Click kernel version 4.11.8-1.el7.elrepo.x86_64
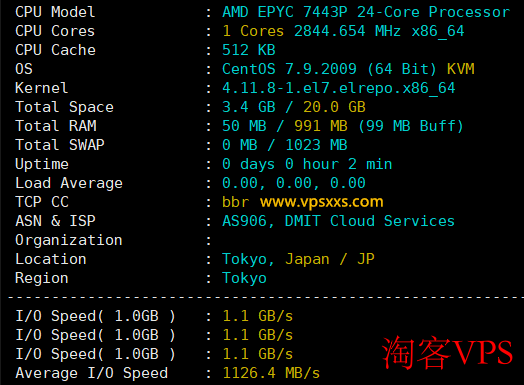The image size is (524, 385). [339, 88]
